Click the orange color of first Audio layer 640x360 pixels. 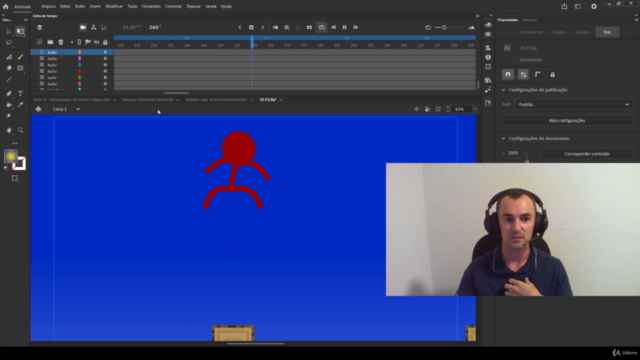(x=80, y=52)
